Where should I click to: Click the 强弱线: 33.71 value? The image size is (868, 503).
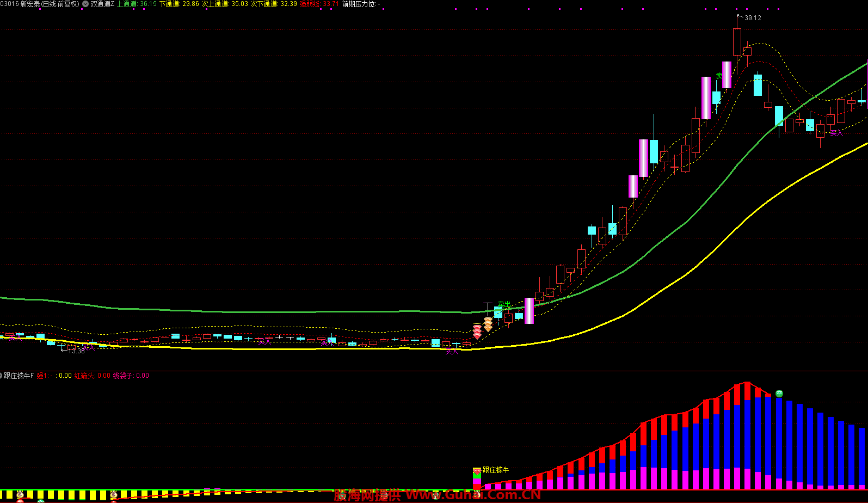319,4
